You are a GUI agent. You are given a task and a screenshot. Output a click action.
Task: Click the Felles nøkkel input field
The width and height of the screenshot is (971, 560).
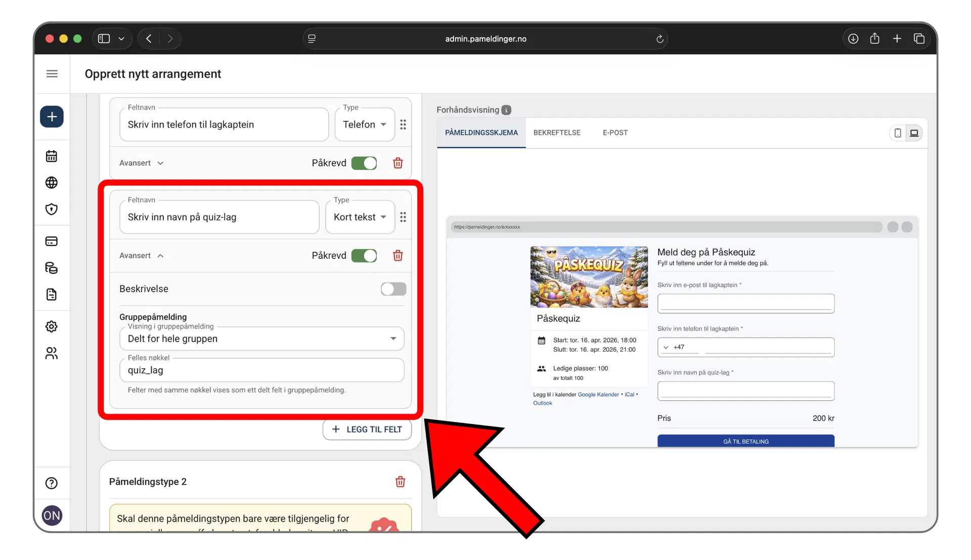pyautogui.click(x=261, y=370)
